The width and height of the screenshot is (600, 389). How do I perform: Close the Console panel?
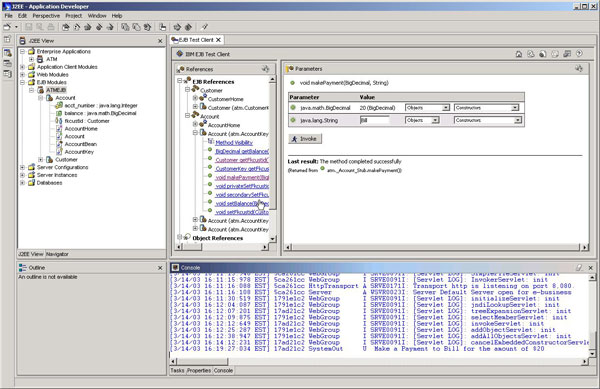(x=590, y=268)
